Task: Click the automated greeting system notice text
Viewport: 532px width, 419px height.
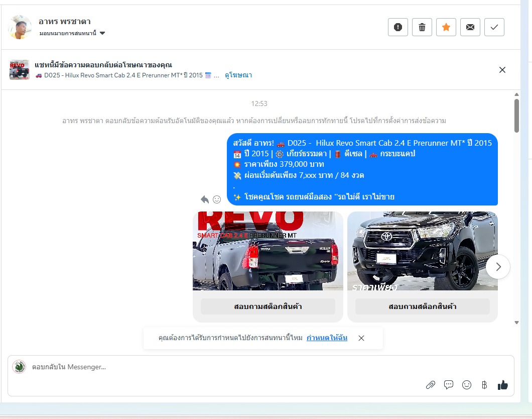Action: pos(254,121)
